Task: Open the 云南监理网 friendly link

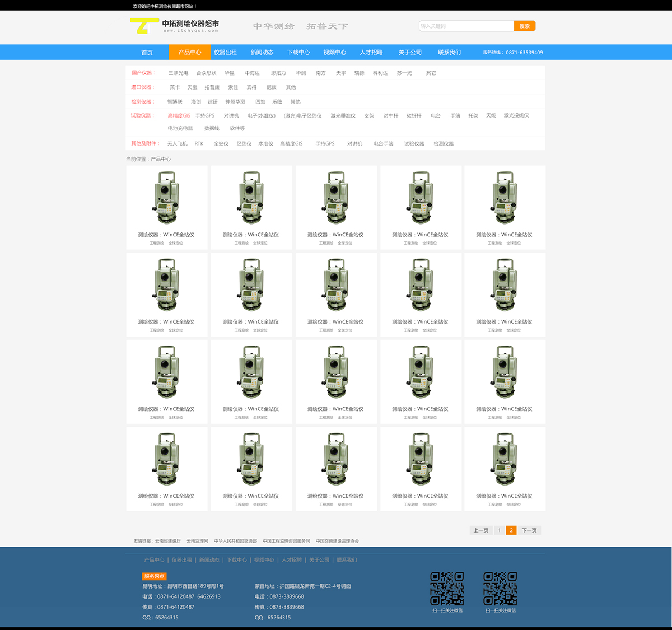Action: [197, 541]
